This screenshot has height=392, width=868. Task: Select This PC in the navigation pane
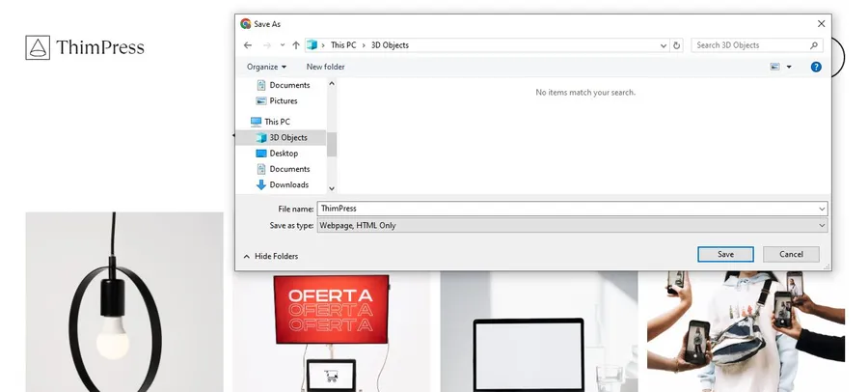[270, 122]
